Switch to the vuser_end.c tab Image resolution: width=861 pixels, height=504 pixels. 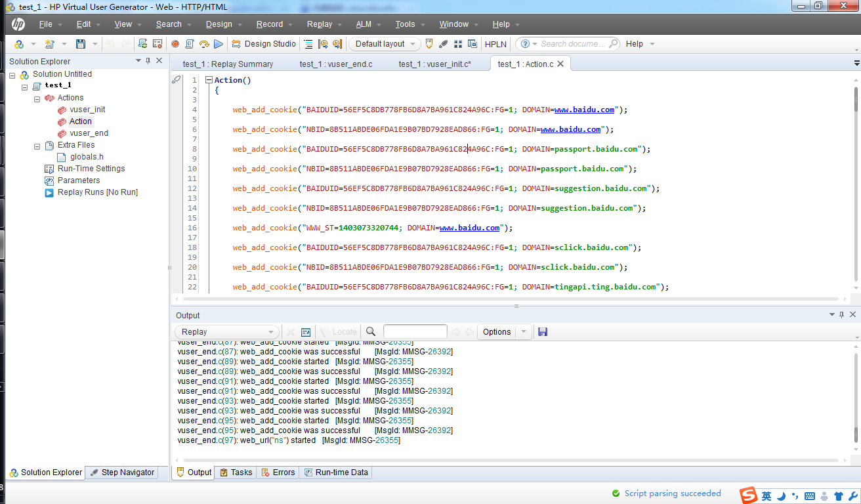tap(336, 64)
